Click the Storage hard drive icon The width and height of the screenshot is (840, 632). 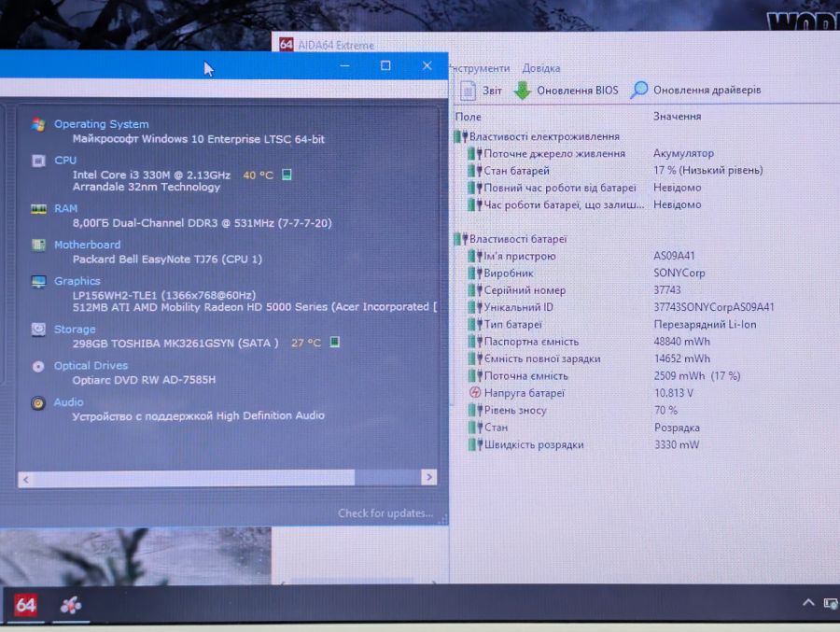(x=38, y=330)
